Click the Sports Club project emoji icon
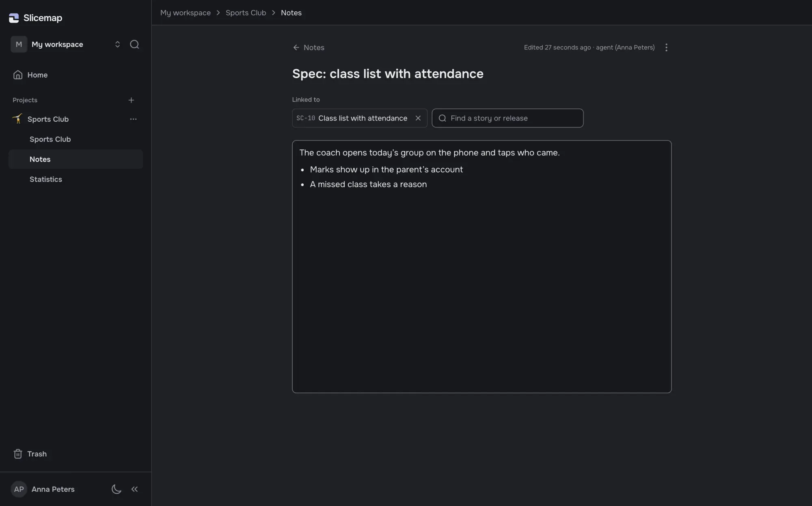The height and width of the screenshot is (506, 812). coord(17,118)
